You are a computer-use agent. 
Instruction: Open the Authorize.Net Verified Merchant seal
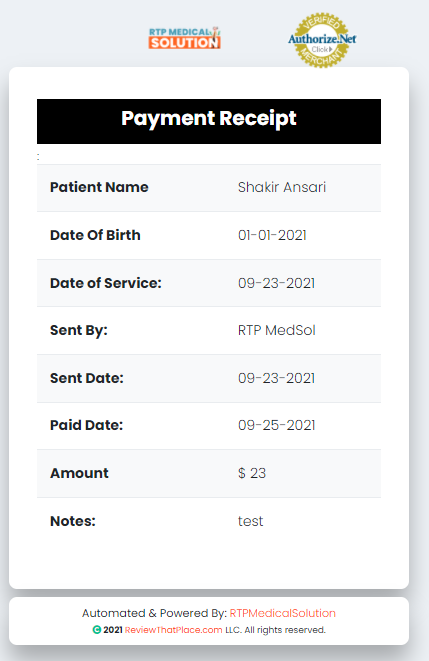322,40
